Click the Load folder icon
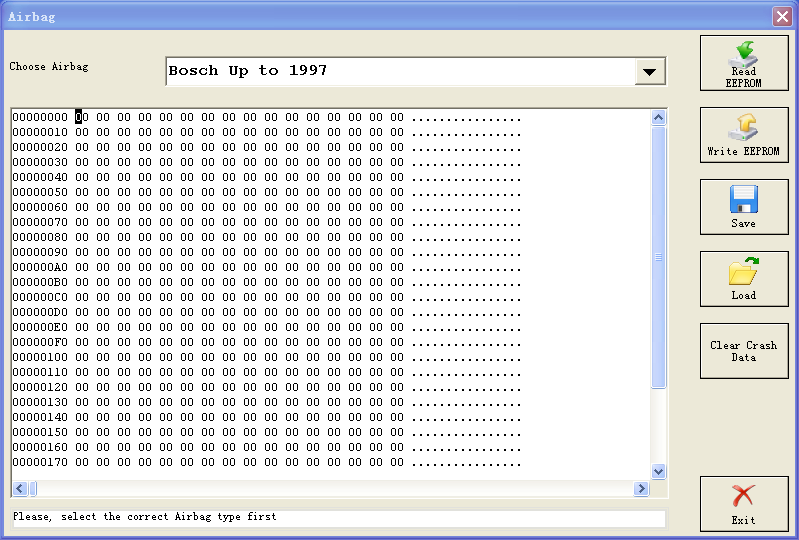This screenshot has height=540, width=799. [x=744, y=271]
